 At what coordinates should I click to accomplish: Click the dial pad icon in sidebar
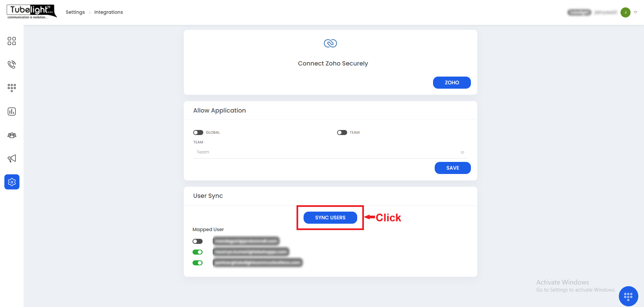pos(12,88)
